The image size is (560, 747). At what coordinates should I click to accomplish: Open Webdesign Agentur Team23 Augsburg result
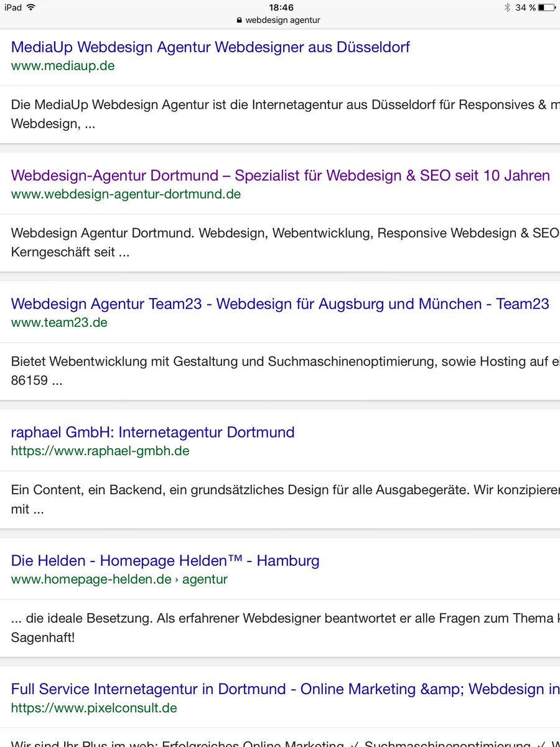click(x=280, y=304)
